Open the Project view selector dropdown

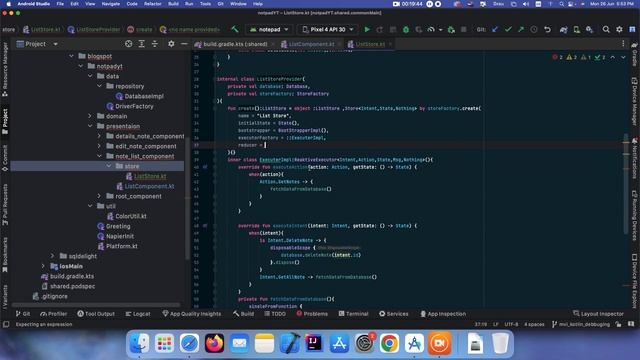[37, 44]
